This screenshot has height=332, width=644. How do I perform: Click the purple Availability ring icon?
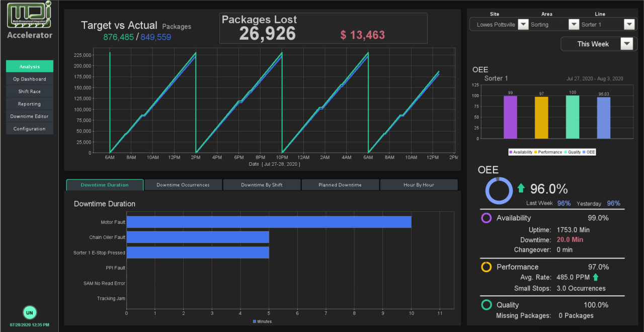tap(487, 218)
